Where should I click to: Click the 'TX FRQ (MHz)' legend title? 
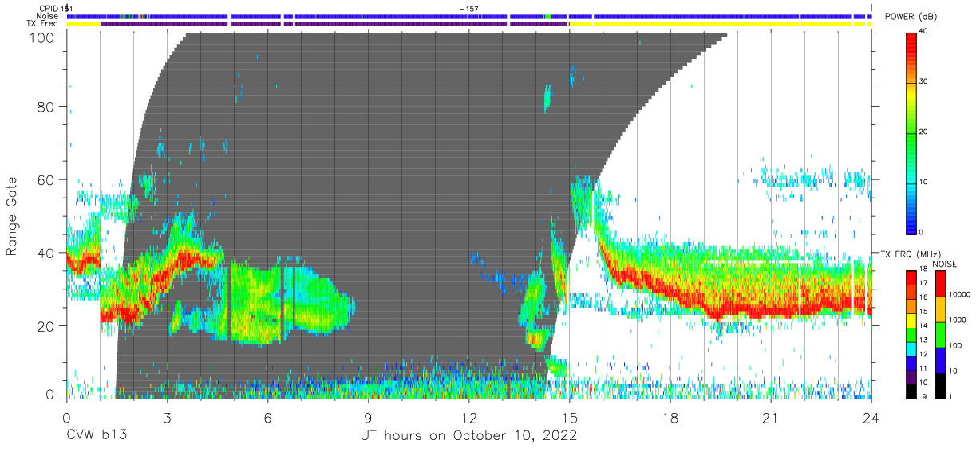click(911, 254)
